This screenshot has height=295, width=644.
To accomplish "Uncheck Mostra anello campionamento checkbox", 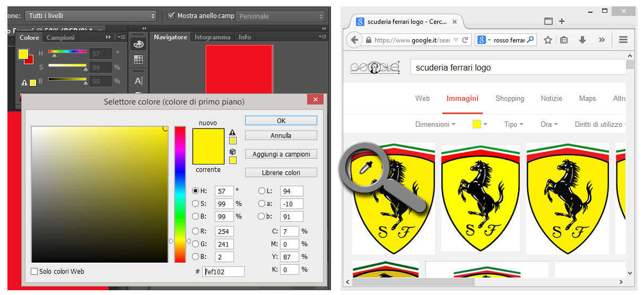I will click(171, 16).
